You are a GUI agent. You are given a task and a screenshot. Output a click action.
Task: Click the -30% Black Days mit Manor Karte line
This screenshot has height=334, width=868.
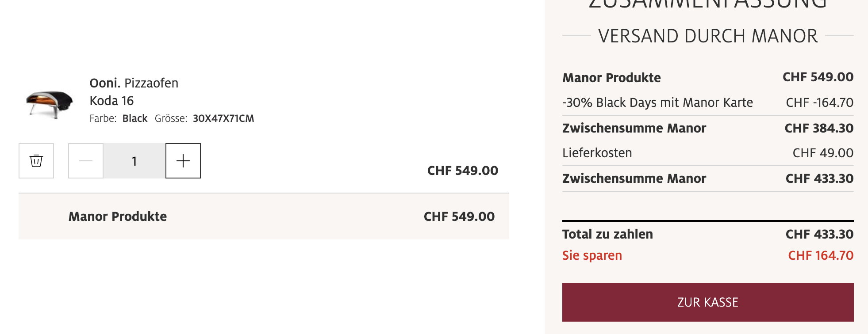657,102
